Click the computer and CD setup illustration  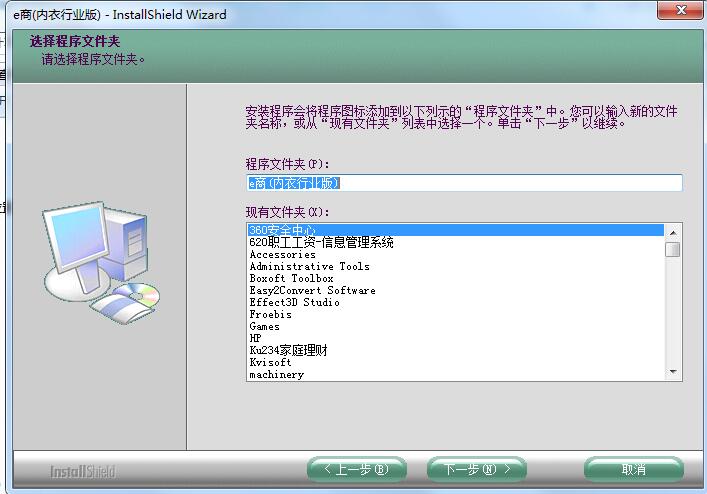coord(101,263)
